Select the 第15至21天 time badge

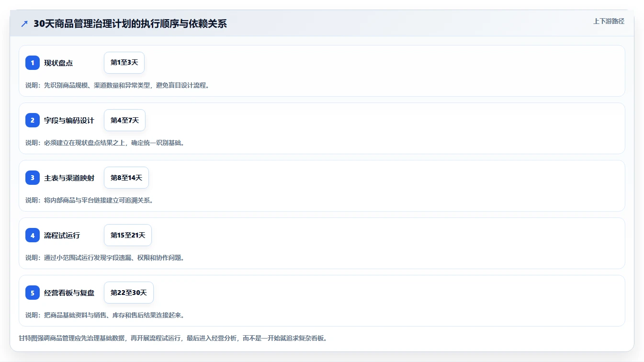point(128,235)
